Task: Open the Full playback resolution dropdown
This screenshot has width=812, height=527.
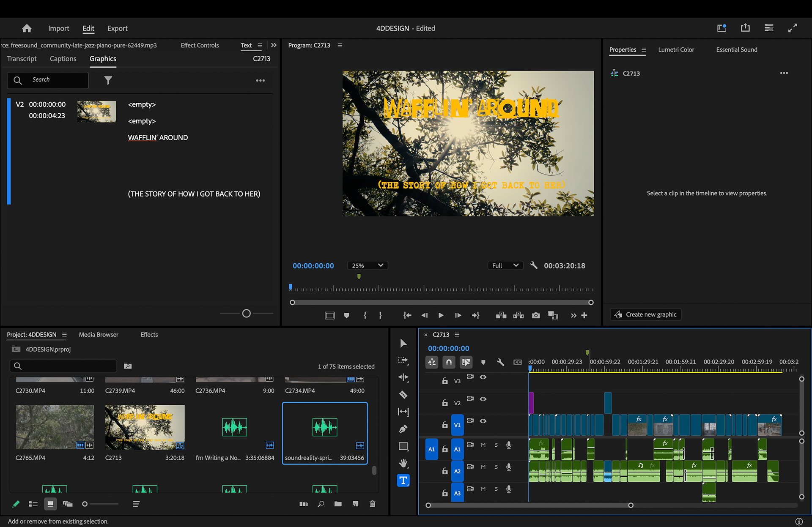Action: pyautogui.click(x=505, y=265)
